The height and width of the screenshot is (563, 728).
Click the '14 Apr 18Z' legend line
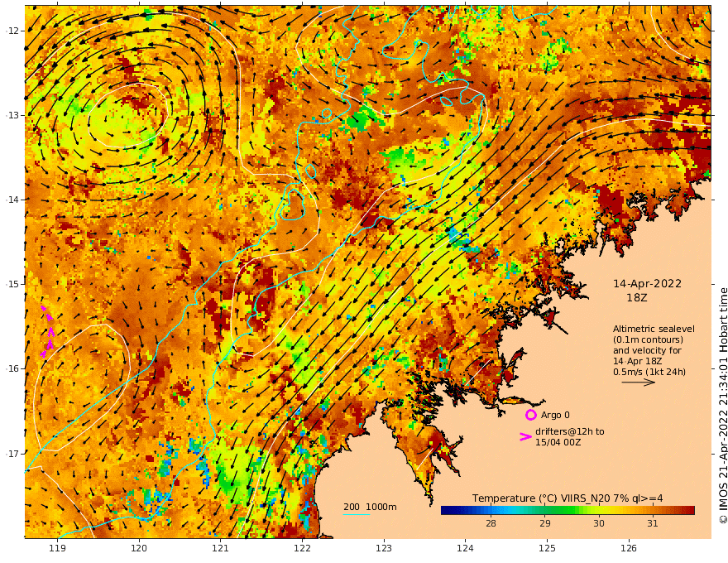click(638, 361)
